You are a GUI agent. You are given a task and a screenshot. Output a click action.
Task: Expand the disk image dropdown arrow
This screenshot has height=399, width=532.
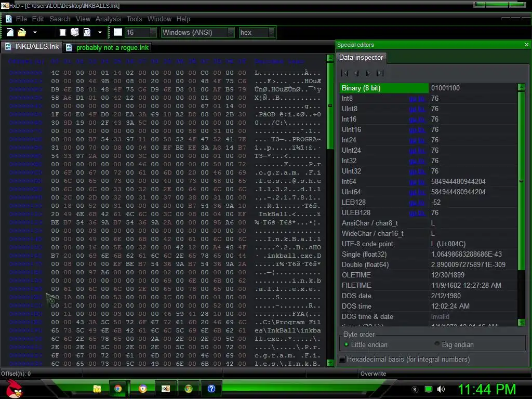pyautogui.click(x=100, y=33)
